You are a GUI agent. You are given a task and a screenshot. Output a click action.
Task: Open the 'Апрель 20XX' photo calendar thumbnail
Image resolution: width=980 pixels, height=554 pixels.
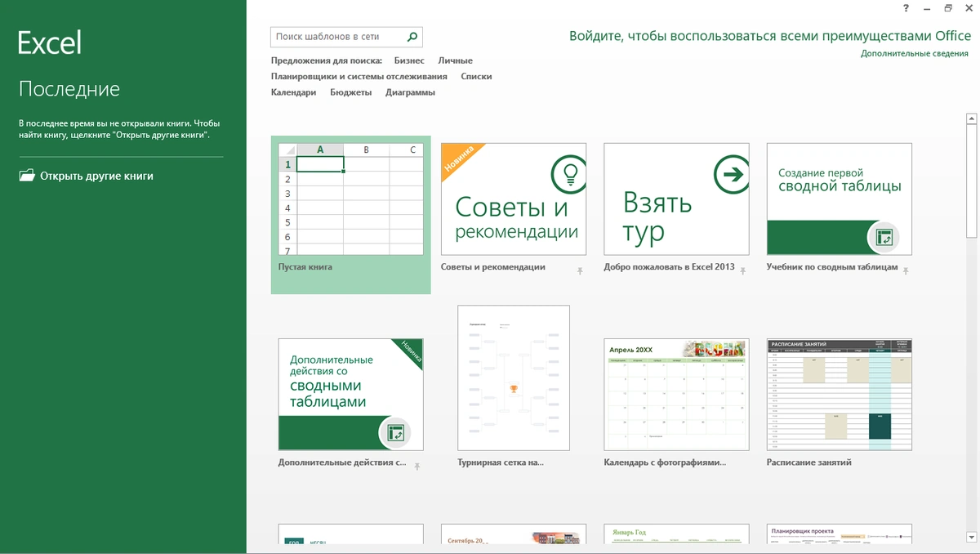click(677, 395)
